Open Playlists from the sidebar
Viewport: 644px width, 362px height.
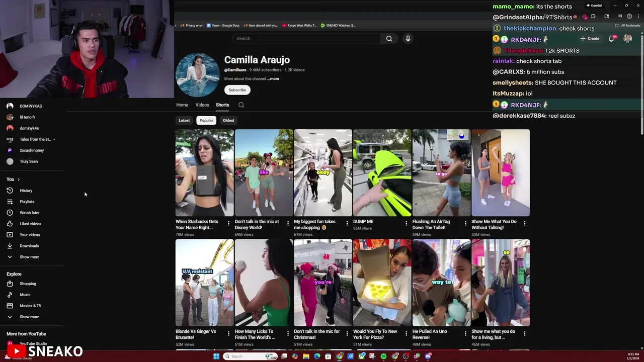20,202
